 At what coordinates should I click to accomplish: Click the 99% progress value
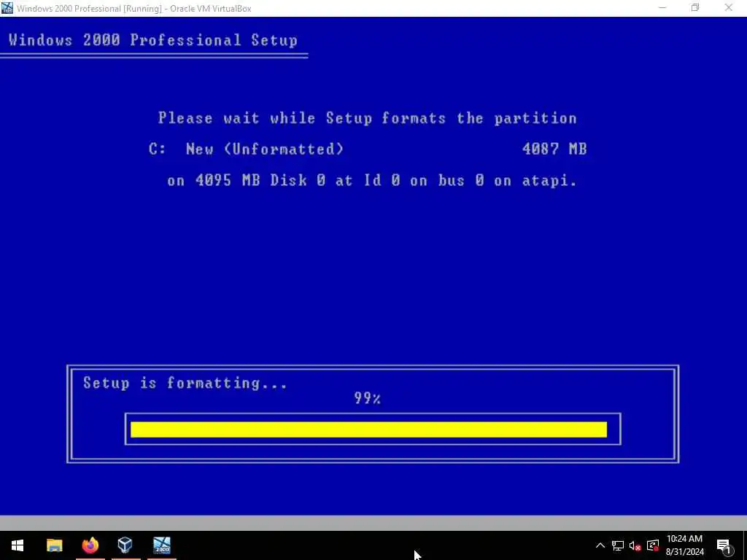pyautogui.click(x=368, y=398)
